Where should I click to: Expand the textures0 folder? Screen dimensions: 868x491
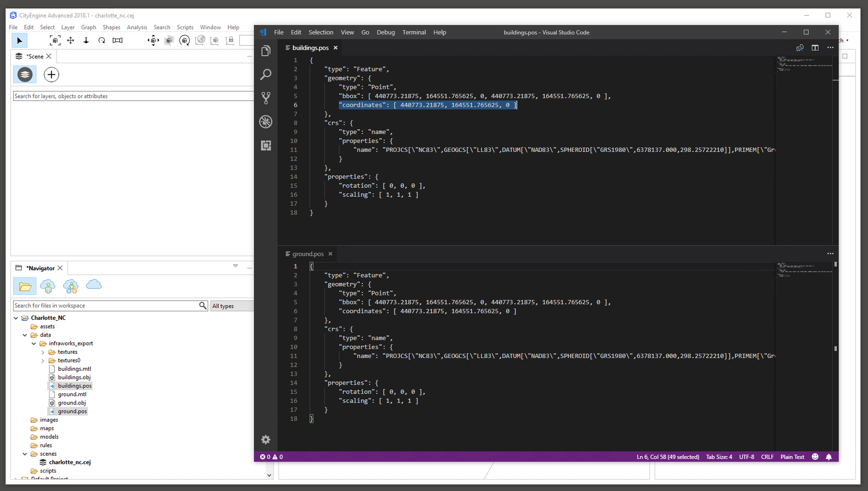coord(43,361)
